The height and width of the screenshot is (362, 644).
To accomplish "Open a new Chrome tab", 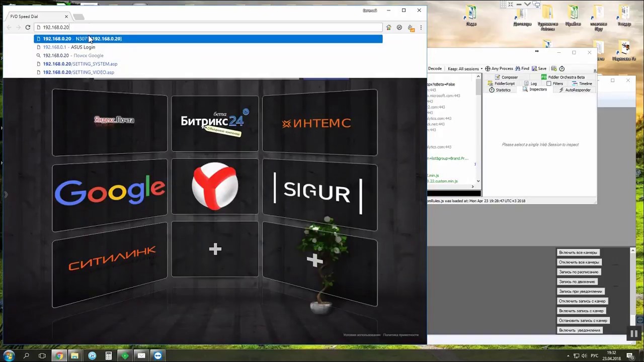I will (x=79, y=17).
